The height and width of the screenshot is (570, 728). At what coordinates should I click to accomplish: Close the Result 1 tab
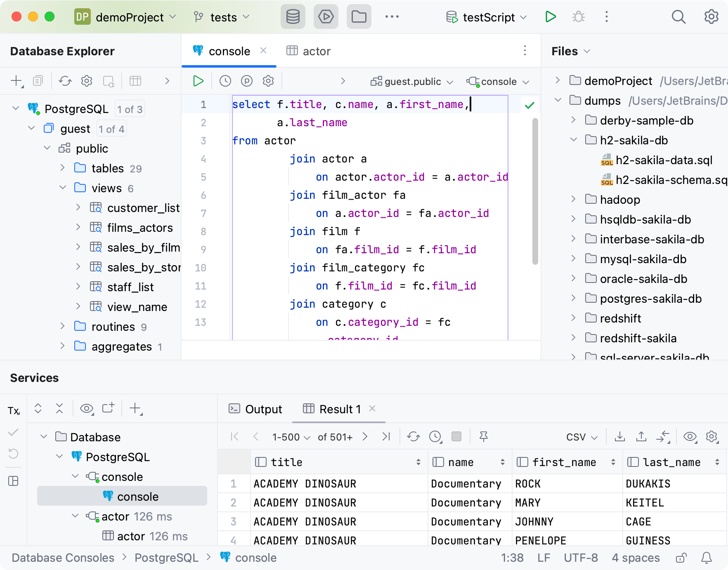[x=372, y=408]
